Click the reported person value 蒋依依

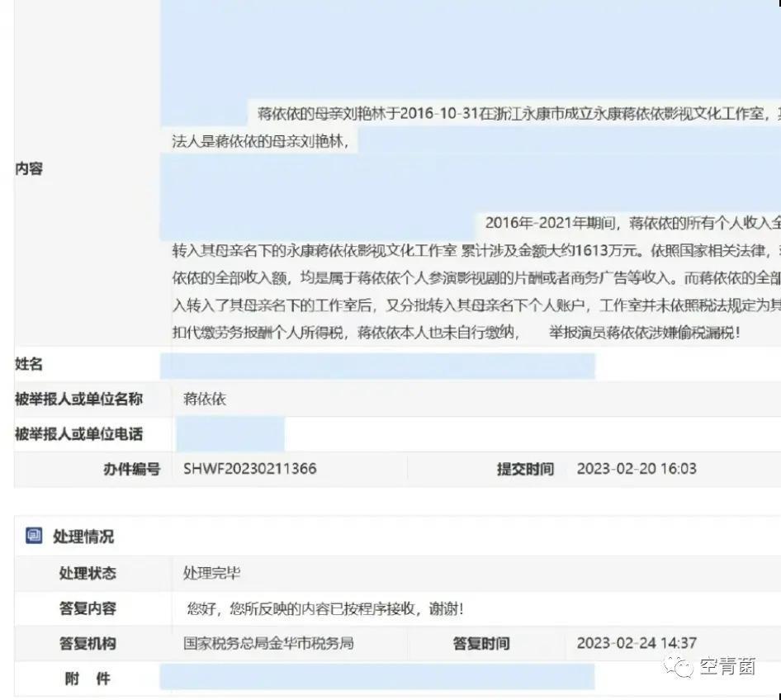pos(204,399)
